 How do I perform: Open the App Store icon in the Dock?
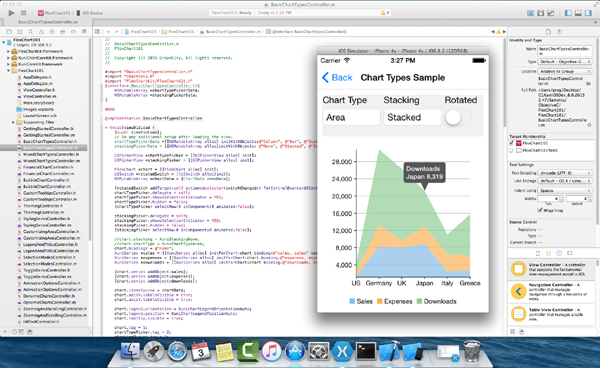coord(295,351)
